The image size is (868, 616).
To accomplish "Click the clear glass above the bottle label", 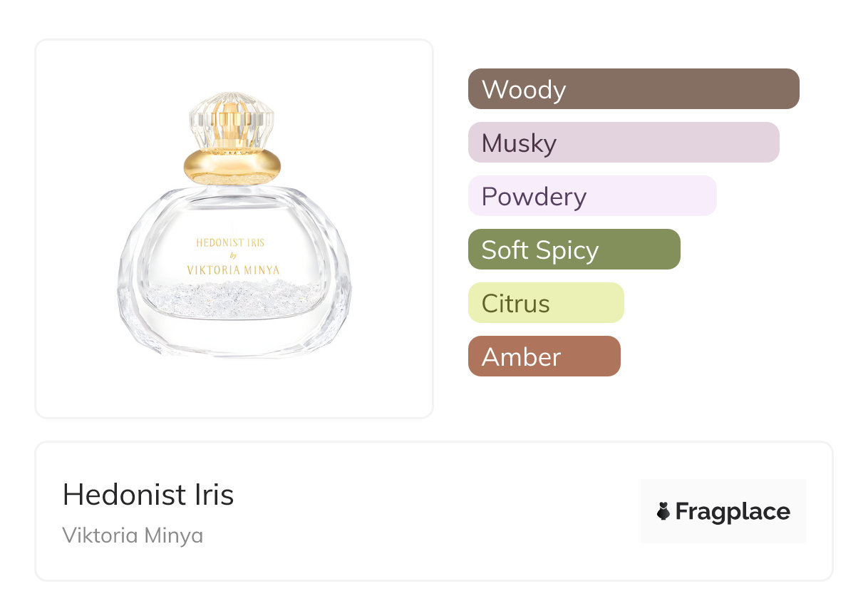I will click(x=232, y=212).
